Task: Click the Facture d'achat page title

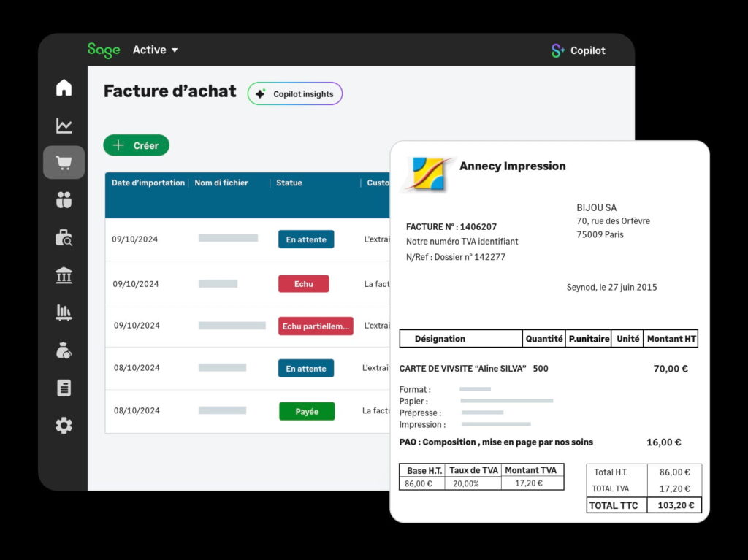Action: 169,91
